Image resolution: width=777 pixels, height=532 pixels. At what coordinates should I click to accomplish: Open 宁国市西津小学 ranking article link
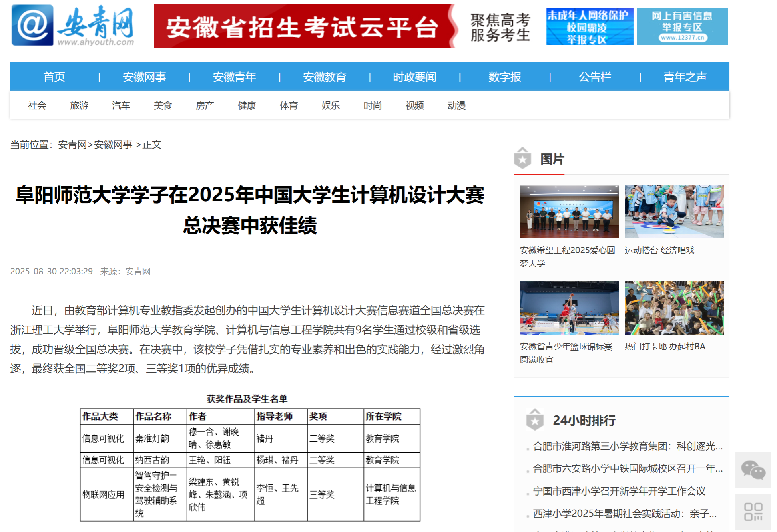tap(619, 491)
